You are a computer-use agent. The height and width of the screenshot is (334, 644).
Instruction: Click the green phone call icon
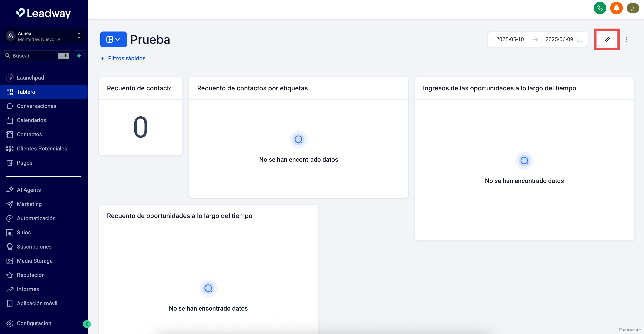[x=600, y=8]
